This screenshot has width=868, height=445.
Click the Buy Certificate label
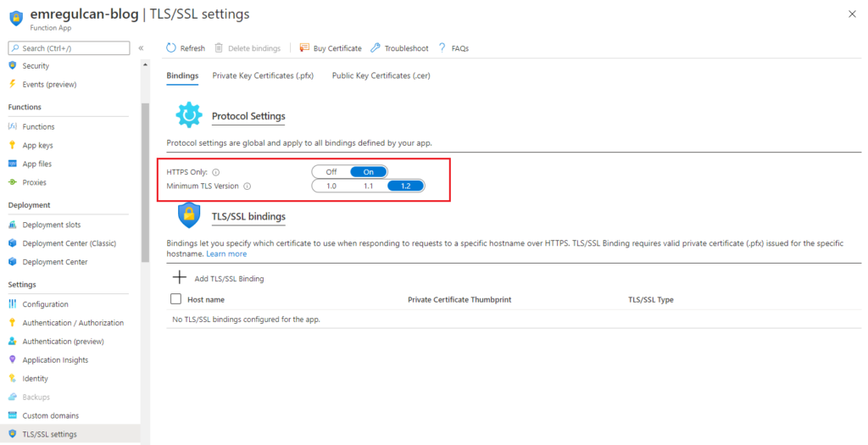337,48
